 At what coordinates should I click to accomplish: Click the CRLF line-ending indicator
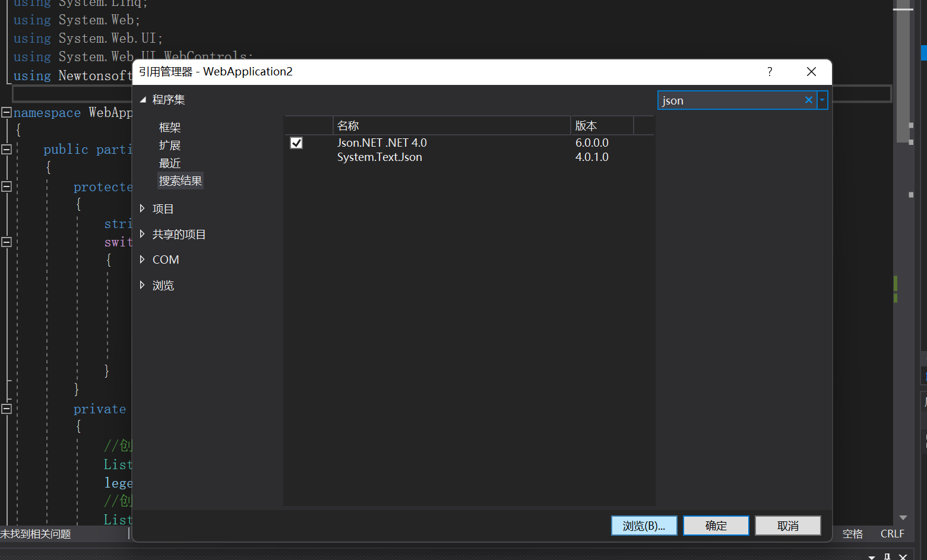point(892,534)
